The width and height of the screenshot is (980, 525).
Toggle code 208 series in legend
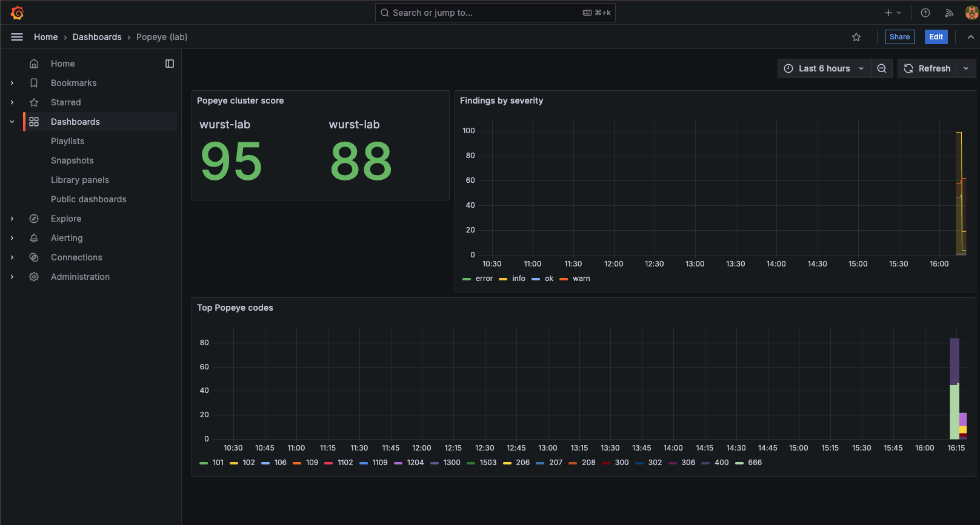588,463
